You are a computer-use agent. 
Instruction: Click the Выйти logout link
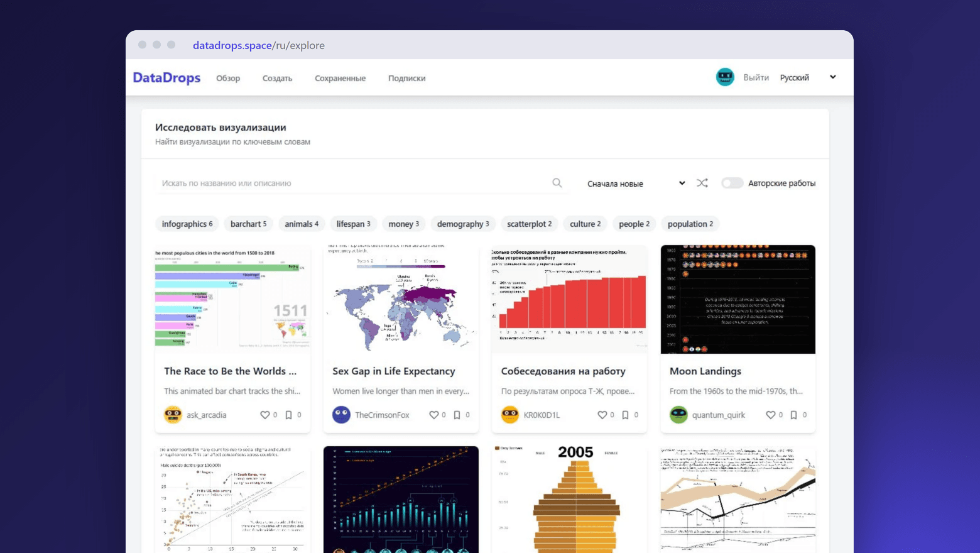[756, 77]
